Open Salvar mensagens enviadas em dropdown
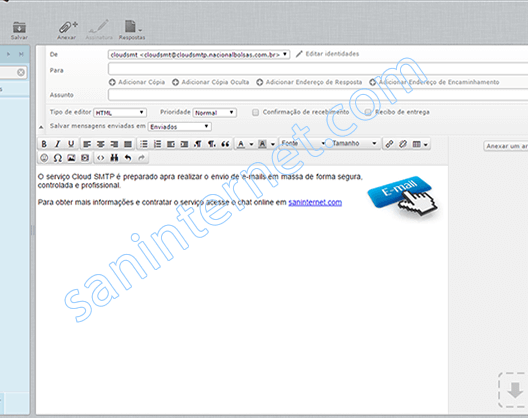 pyautogui.click(x=179, y=127)
